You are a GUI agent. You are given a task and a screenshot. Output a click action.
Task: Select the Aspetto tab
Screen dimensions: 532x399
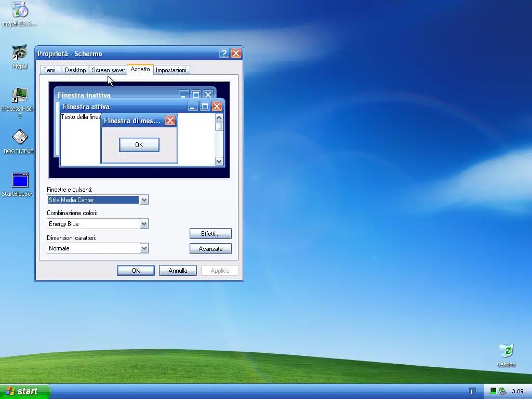[140, 69]
